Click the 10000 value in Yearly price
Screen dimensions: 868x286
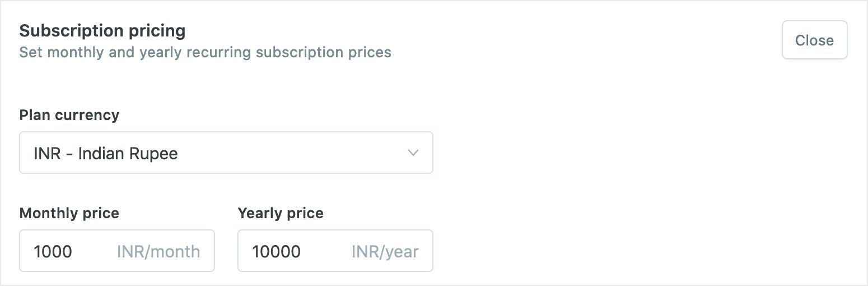(276, 251)
